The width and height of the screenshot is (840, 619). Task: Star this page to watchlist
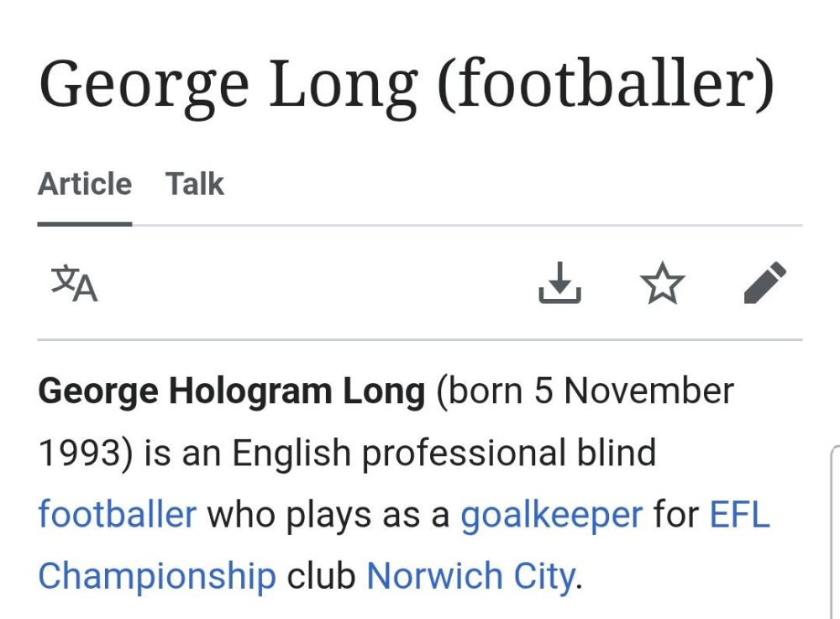(x=662, y=283)
